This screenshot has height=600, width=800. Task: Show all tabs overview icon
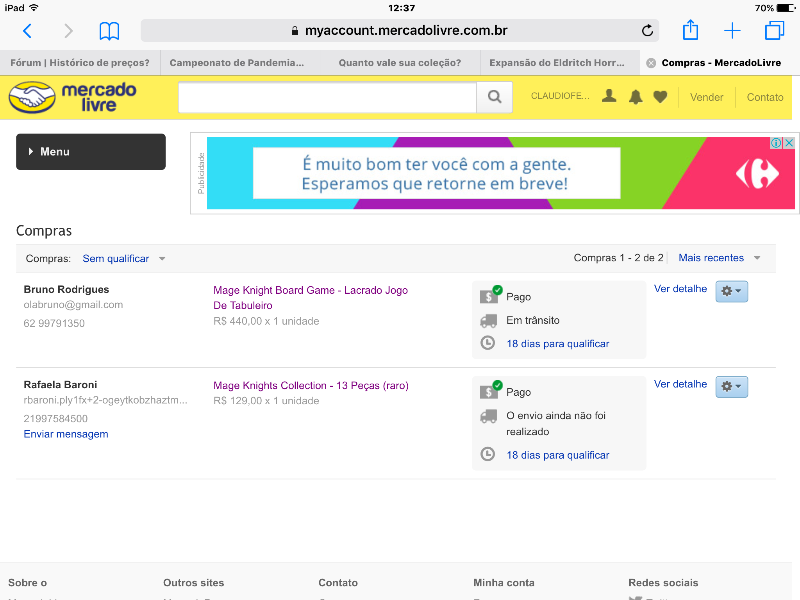click(x=774, y=31)
